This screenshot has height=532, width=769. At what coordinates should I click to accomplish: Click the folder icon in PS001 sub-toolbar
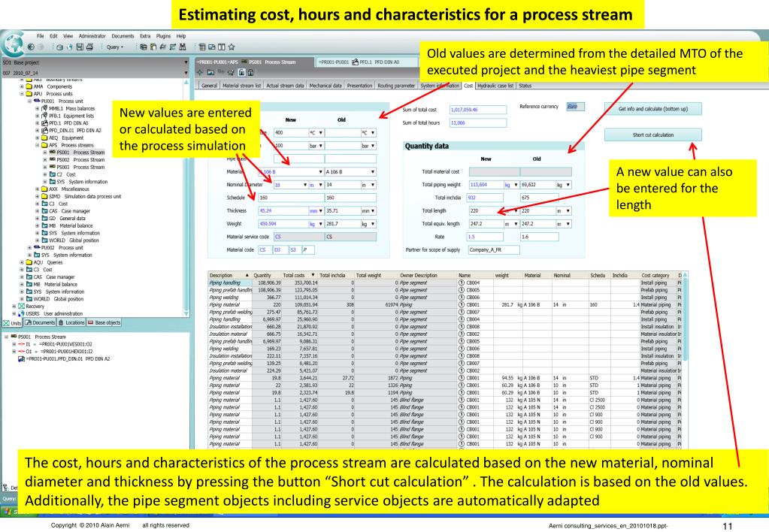(x=211, y=73)
